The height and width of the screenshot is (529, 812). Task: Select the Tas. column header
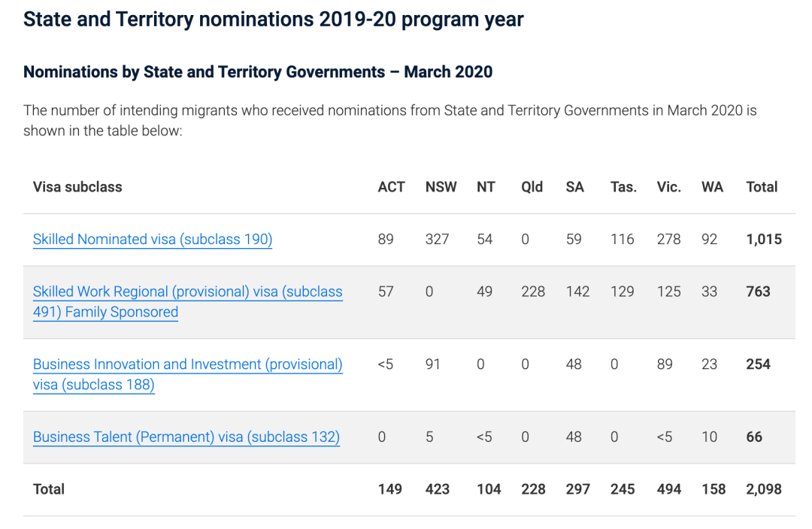point(623,187)
